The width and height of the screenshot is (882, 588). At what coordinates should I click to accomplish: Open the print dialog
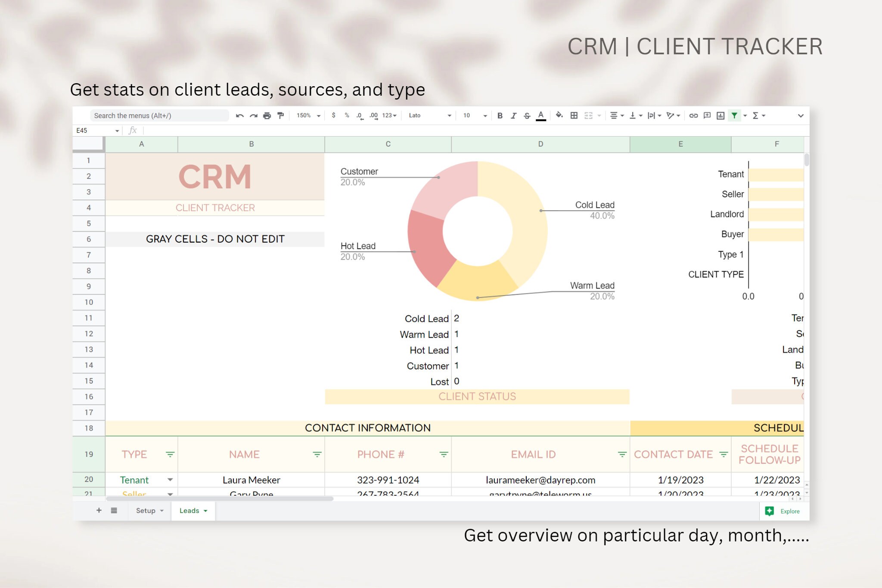(x=267, y=115)
